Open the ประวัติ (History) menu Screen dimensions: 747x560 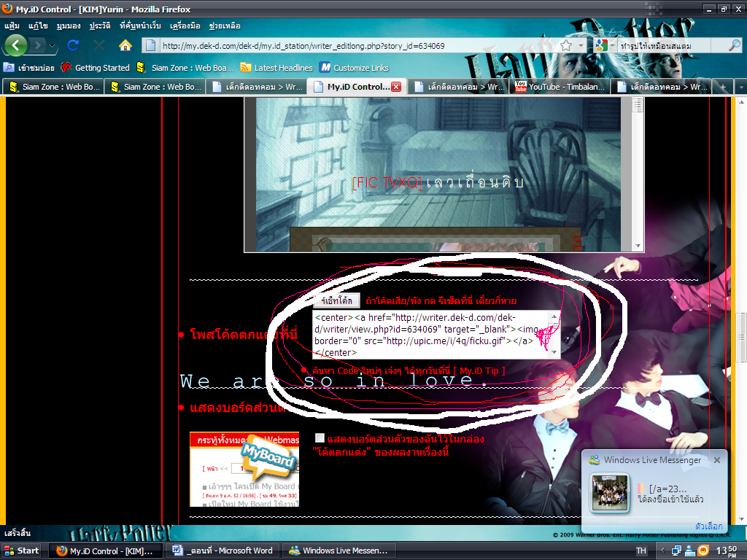100,26
